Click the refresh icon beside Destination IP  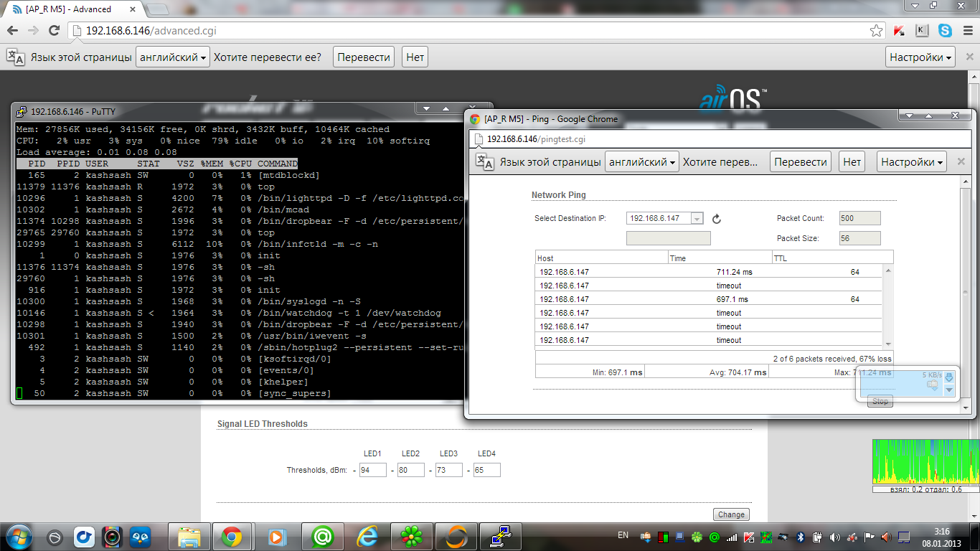[716, 219]
